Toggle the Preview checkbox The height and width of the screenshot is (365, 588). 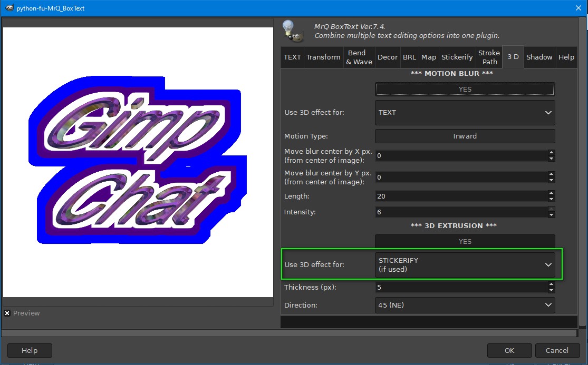[7, 313]
